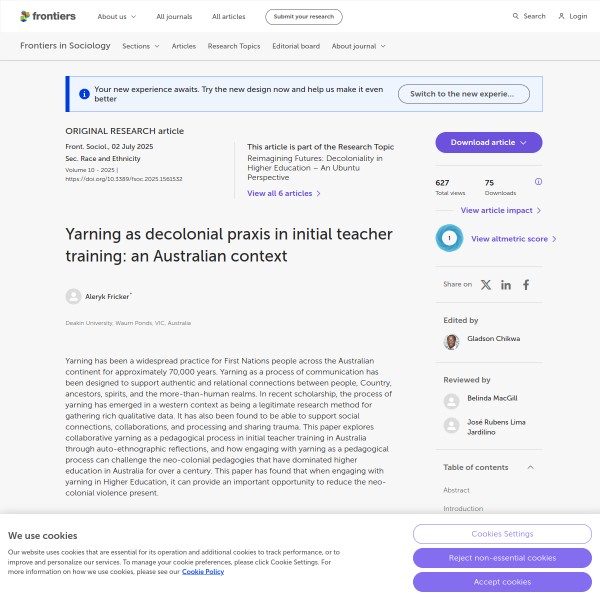Share article on X (Twitter)
The width and height of the screenshot is (600, 600).
coord(486,285)
